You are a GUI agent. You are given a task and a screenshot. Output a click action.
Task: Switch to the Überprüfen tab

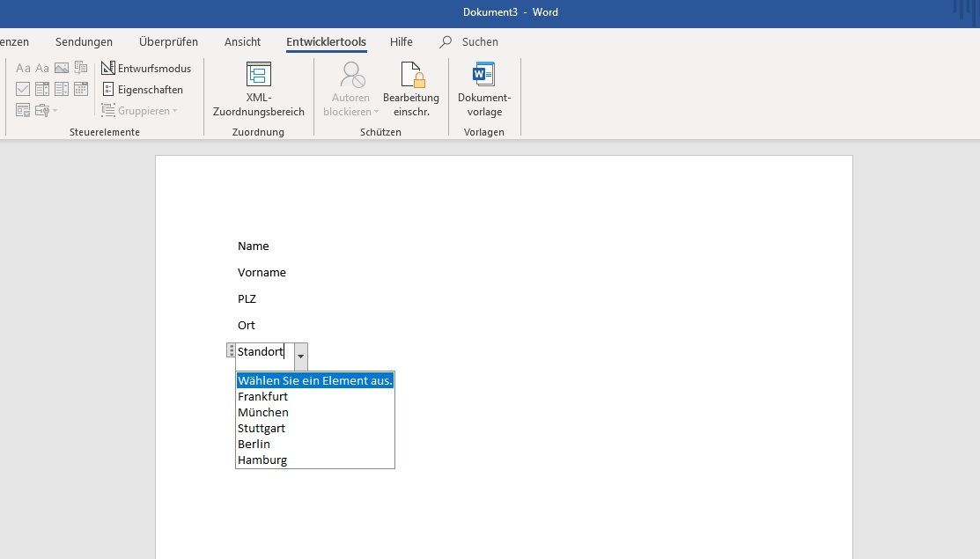coord(168,42)
